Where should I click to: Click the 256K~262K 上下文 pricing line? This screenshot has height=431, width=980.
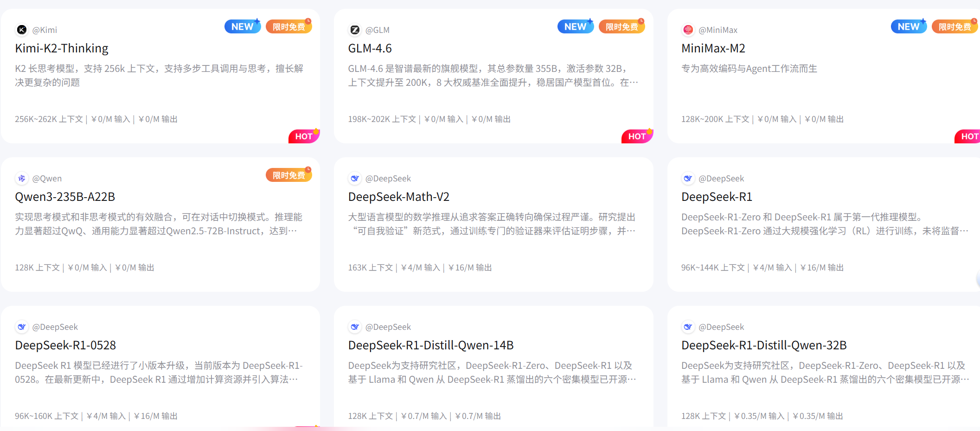[x=96, y=119]
